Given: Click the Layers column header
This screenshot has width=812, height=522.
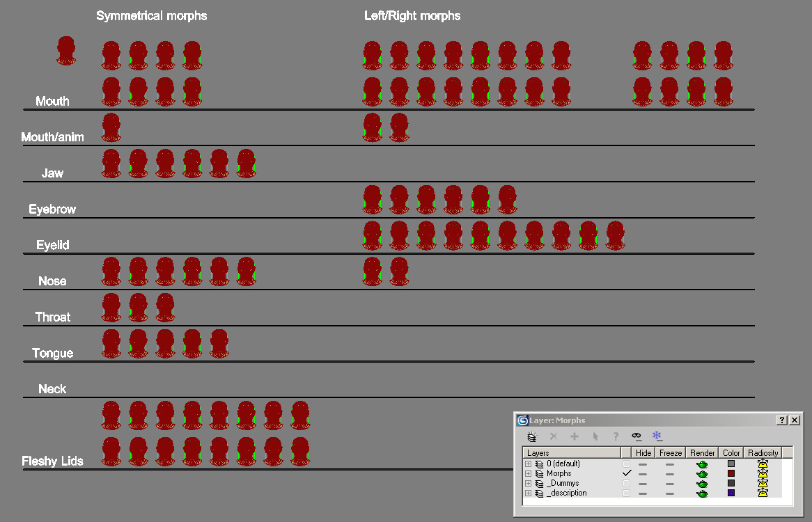Looking at the screenshot, I should 571,453.
